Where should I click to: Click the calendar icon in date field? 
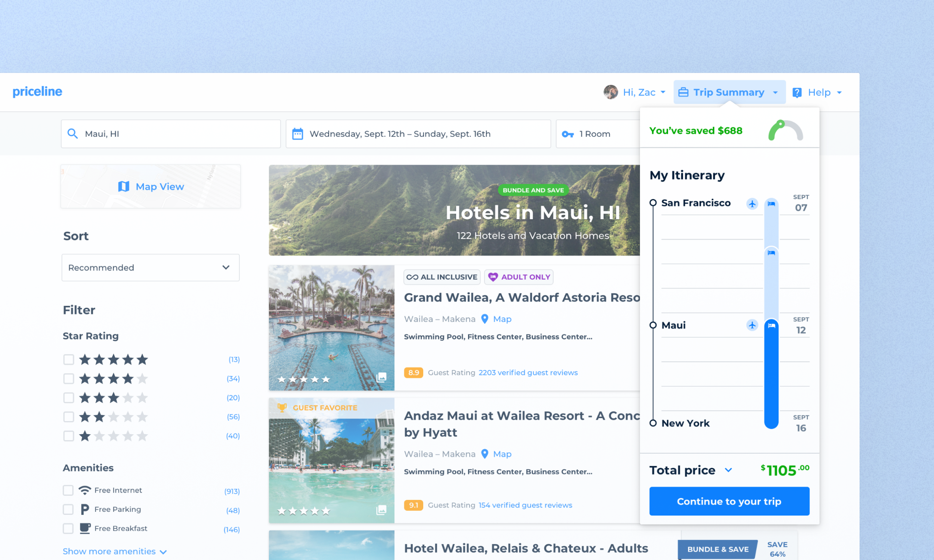[297, 134]
